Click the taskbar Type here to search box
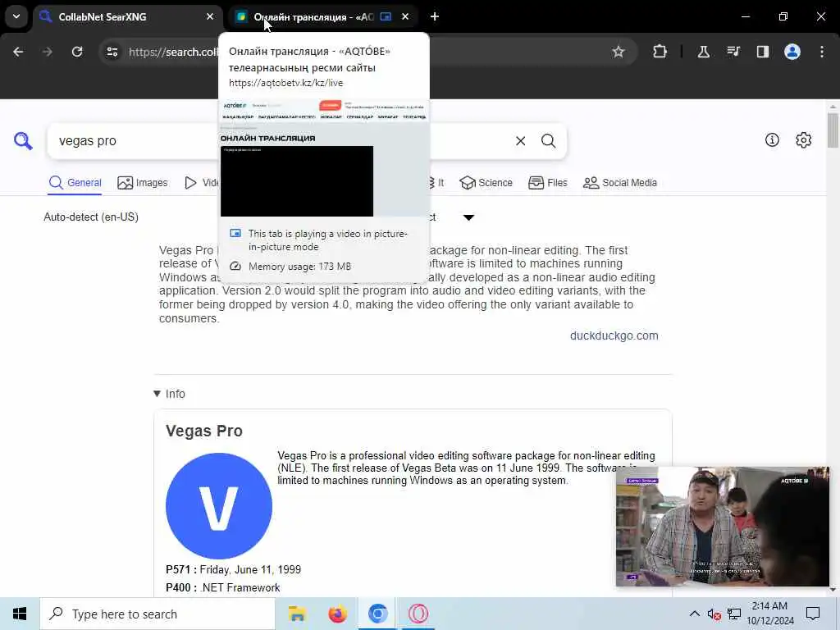The image size is (840, 630). (157, 614)
